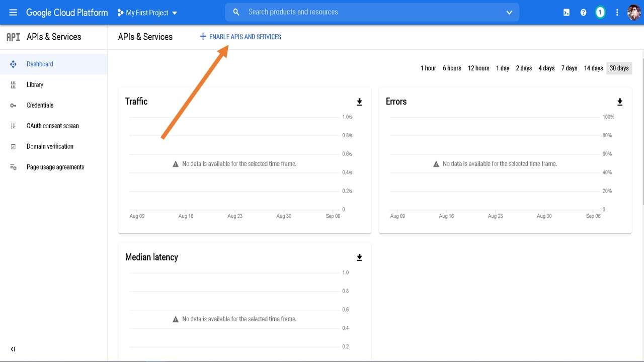The image size is (644, 362).
Task: Expand the search bar filter chevron
Action: click(509, 12)
